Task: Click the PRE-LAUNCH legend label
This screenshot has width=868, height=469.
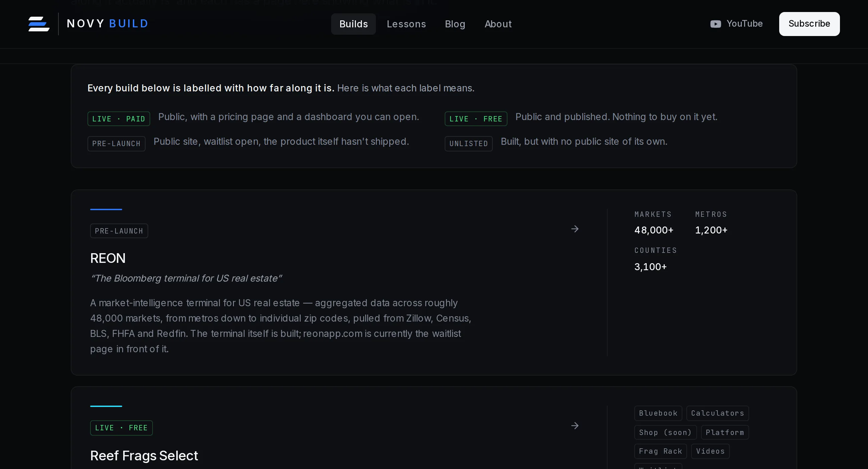Action: pyautogui.click(x=116, y=144)
